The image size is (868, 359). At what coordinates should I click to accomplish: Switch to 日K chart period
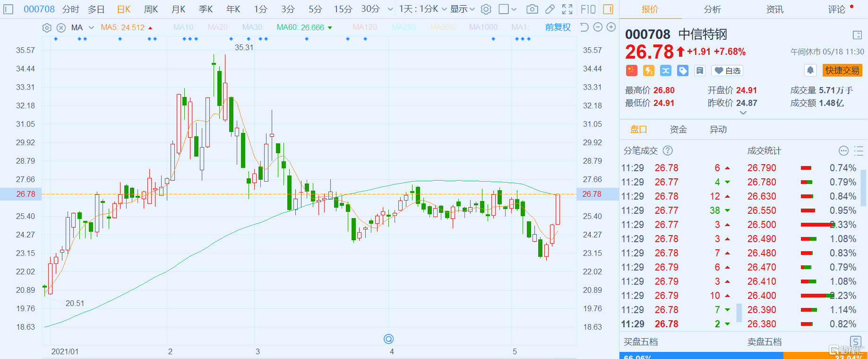124,9
